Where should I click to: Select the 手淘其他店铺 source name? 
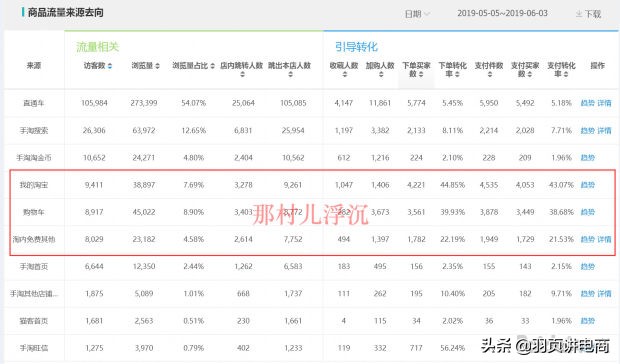pos(34,294)
